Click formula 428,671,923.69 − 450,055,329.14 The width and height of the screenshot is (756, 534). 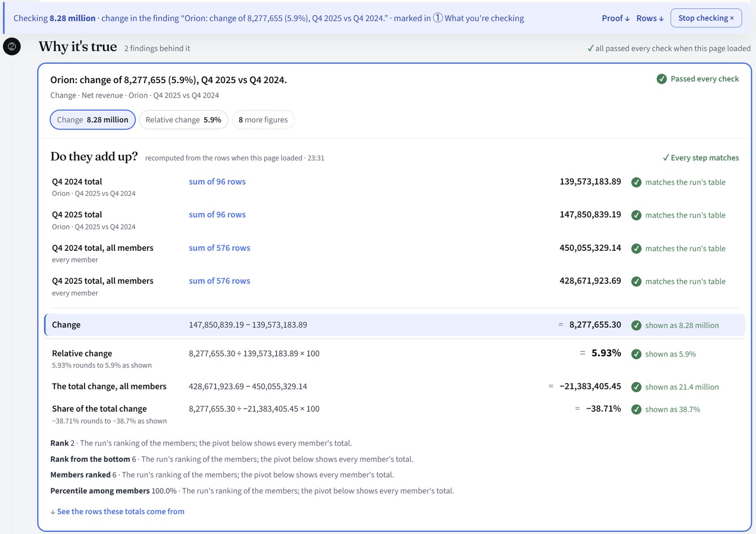(248, 387)
